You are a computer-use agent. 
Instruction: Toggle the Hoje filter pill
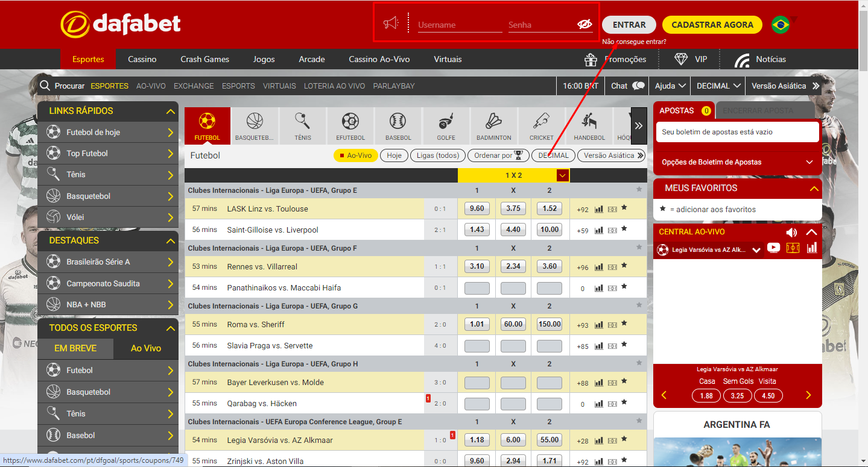coord(394,155)
